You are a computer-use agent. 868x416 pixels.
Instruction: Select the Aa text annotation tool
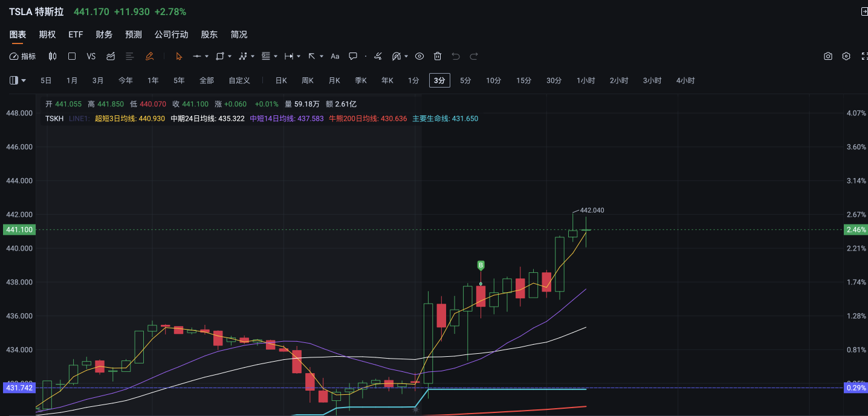point(335,56)
